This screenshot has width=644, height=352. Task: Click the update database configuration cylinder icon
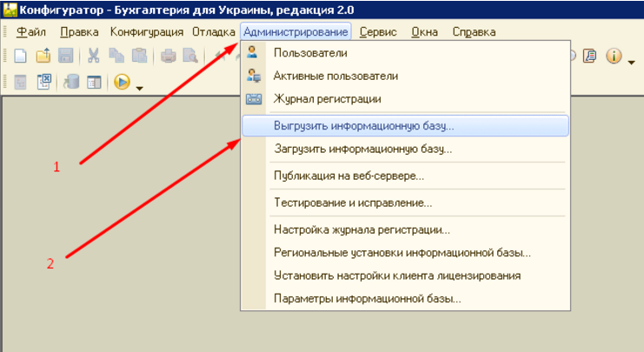[x=70, y=82]
